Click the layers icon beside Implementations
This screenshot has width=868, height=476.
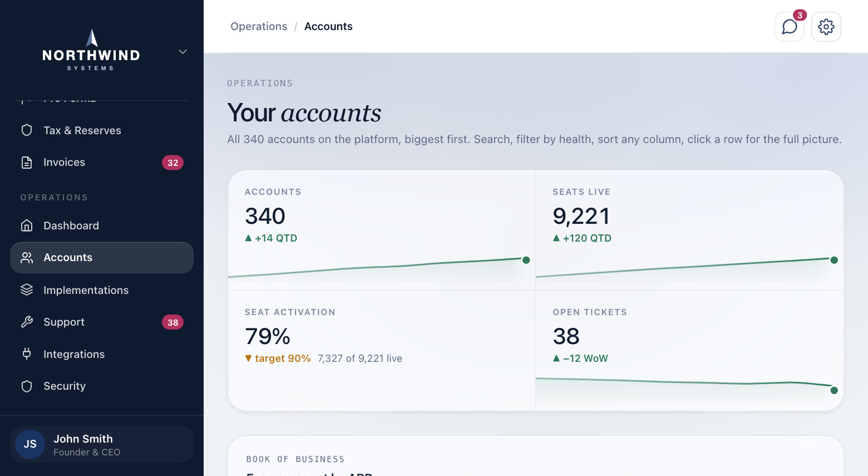click(27, 290)
